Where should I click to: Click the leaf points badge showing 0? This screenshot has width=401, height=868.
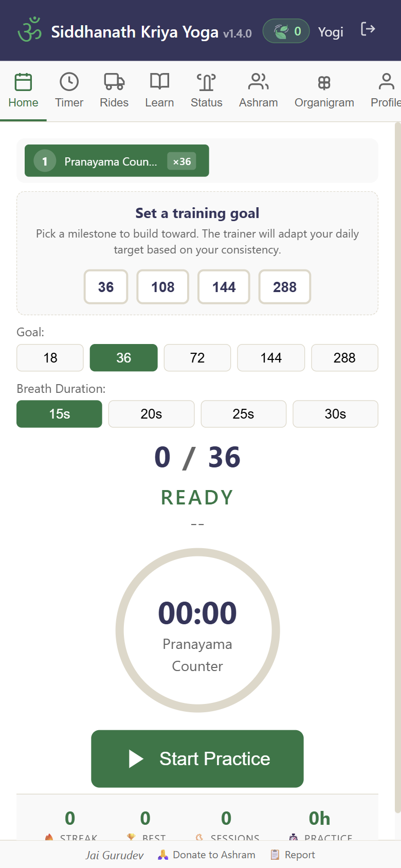pyautogui.click(x=286, y=31)
